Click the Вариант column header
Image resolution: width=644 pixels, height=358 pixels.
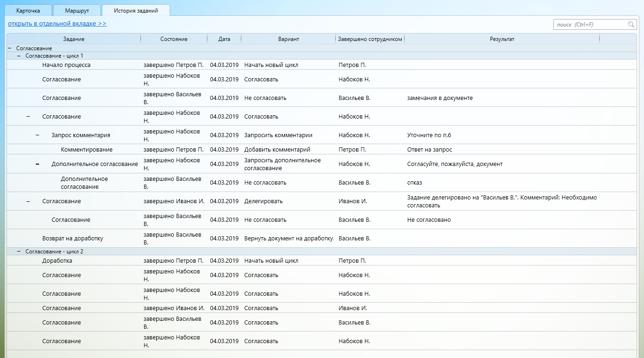pos(288,39)
